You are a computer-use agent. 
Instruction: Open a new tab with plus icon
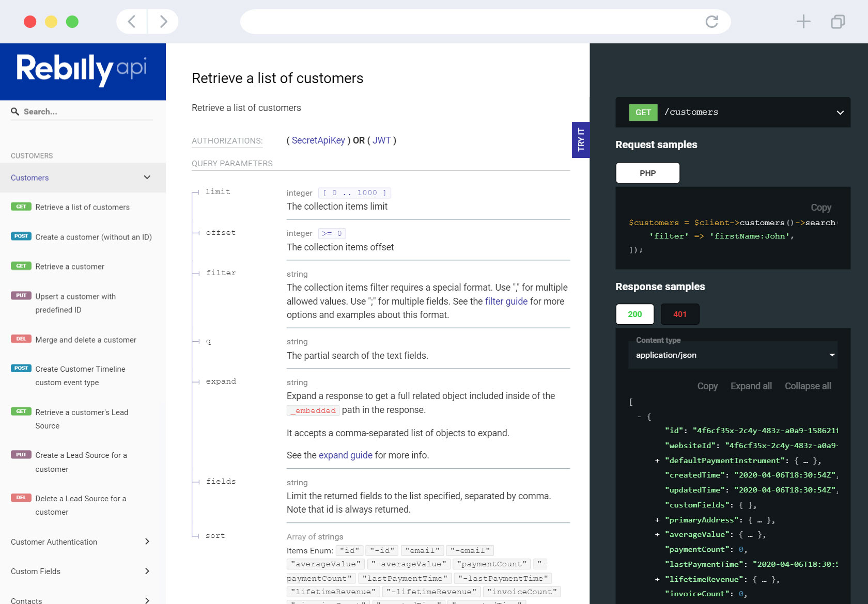pos(803,22)
